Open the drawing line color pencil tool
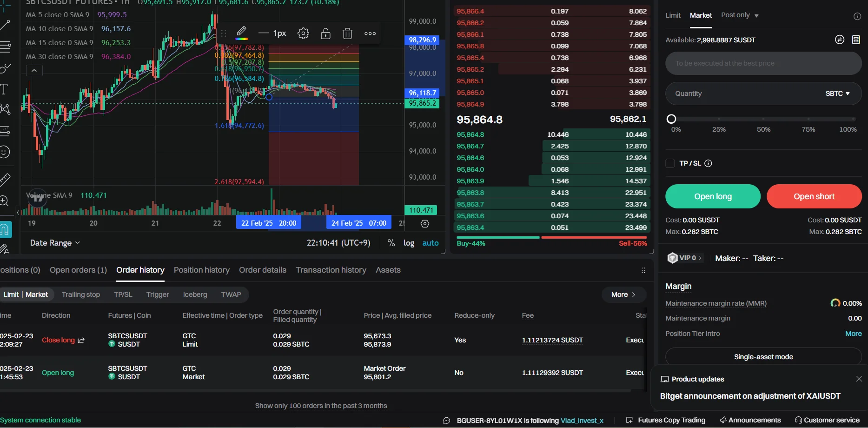Image resolution: width=868 pixels, height=428 pixels. [242, 33]
